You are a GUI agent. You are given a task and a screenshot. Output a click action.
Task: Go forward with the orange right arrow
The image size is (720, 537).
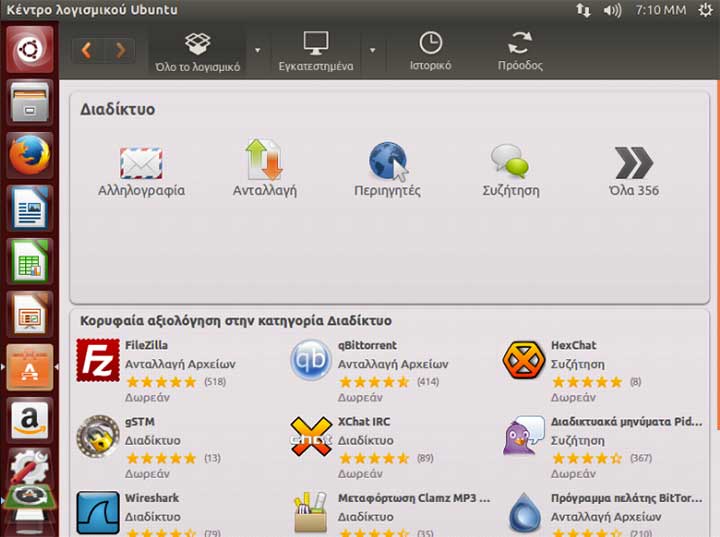(120, 50)
